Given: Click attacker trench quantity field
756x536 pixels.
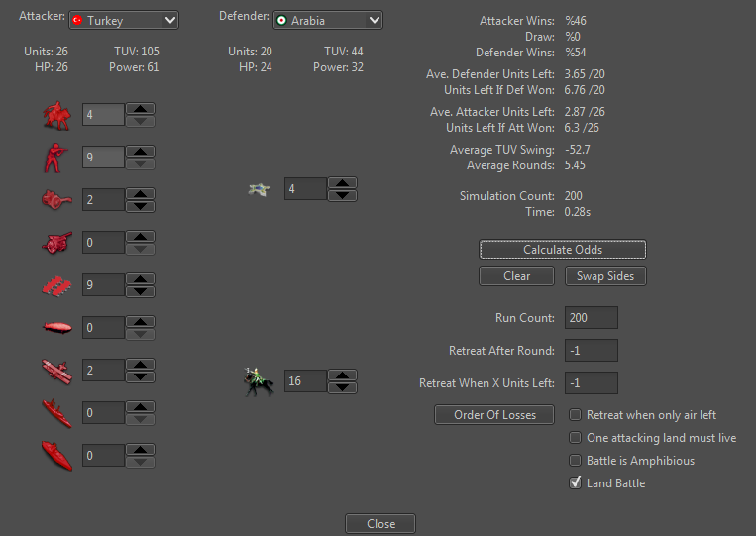Looking at the screenshot, I should tap(104, 285).
